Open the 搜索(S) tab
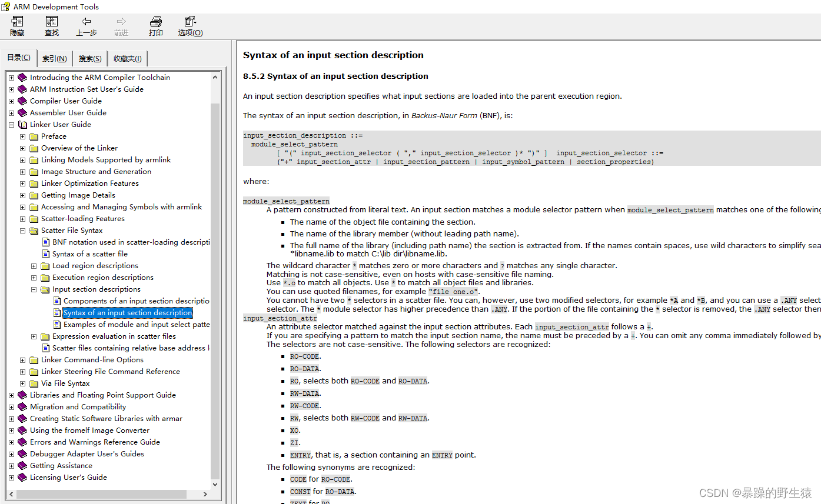 click(89, 58)
